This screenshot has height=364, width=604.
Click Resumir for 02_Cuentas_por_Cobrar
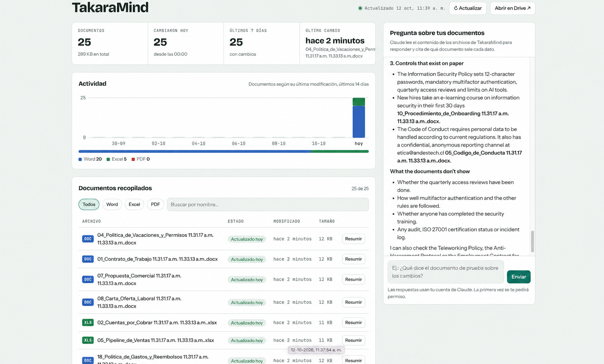pos(353,323)
